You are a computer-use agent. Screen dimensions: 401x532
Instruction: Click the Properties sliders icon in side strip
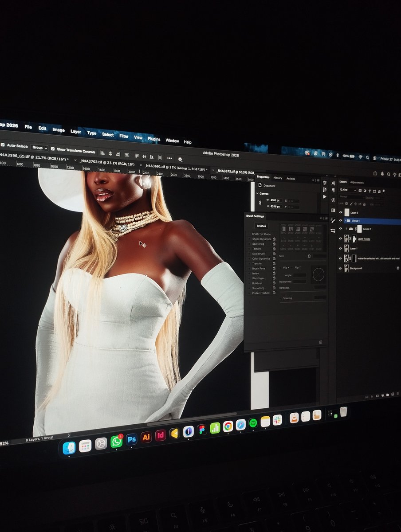(325, 183)
